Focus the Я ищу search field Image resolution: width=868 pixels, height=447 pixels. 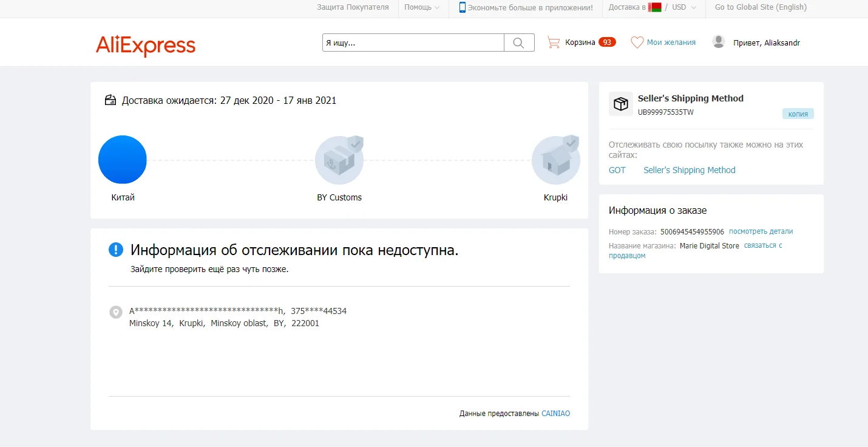[x=413, y=43]
